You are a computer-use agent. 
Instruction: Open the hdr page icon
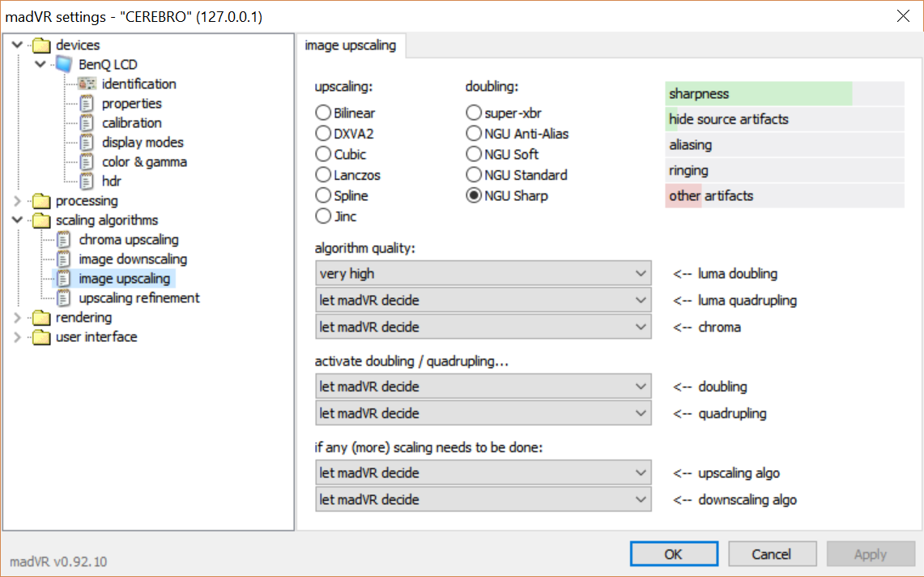coord(87,182)
